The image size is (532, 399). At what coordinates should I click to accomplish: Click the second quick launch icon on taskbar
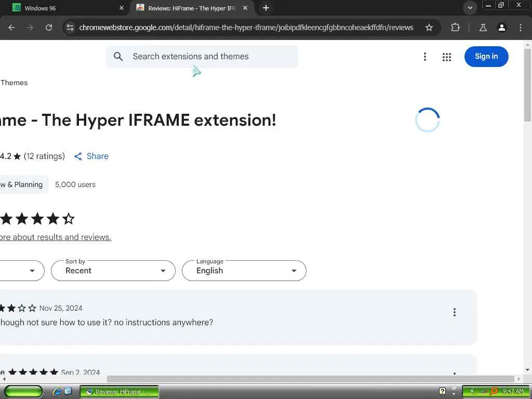coord(68,391)
